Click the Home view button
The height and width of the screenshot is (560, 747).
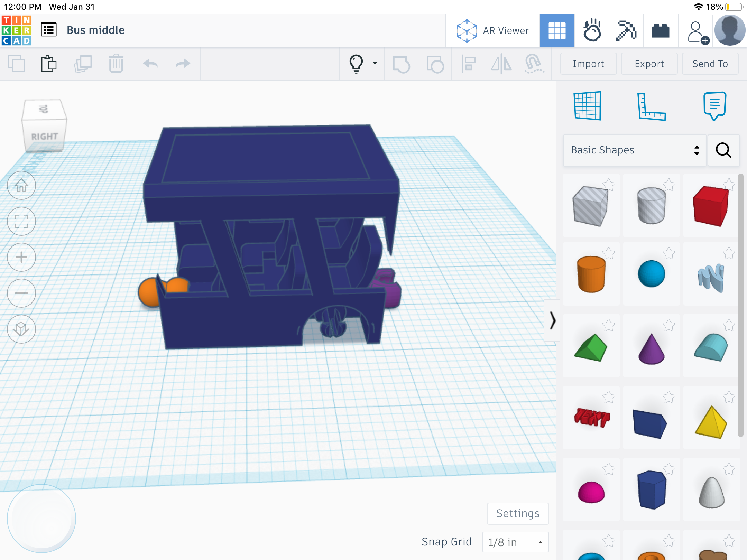pyautogui.click(x=21, y=186)
